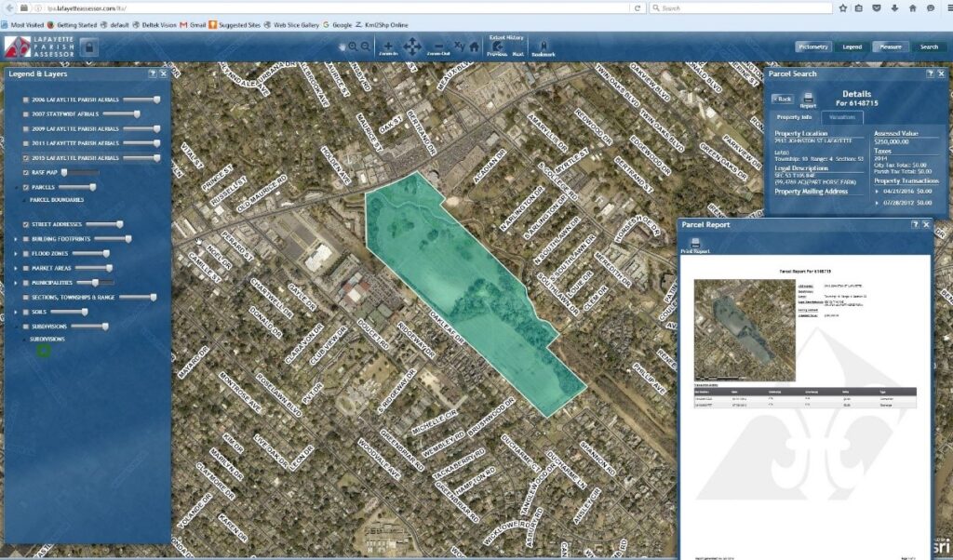Expand the Building Footprints layer
953x560 pixels.
pyautogui.click(x=16, y=239)
